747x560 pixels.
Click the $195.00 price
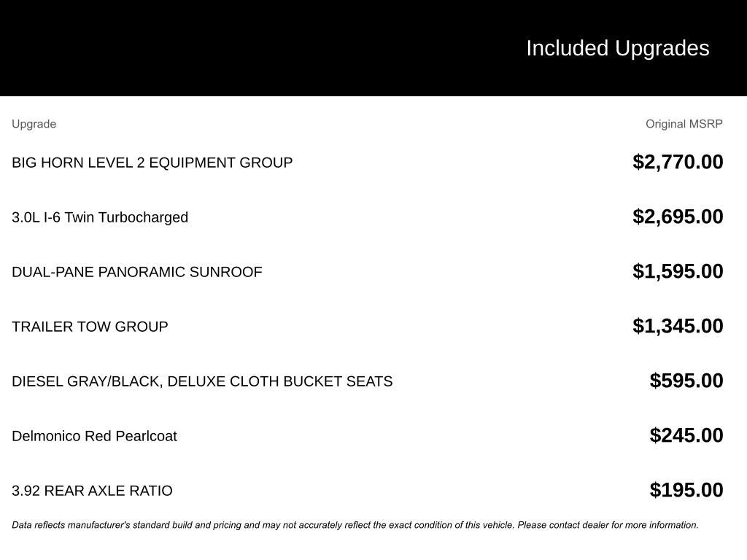[x=686, y=490]
